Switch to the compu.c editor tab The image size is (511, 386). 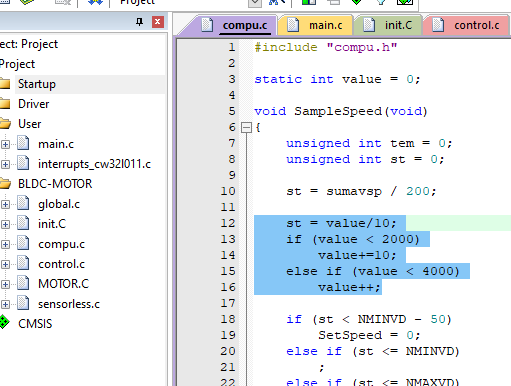[x=244, y=25]
